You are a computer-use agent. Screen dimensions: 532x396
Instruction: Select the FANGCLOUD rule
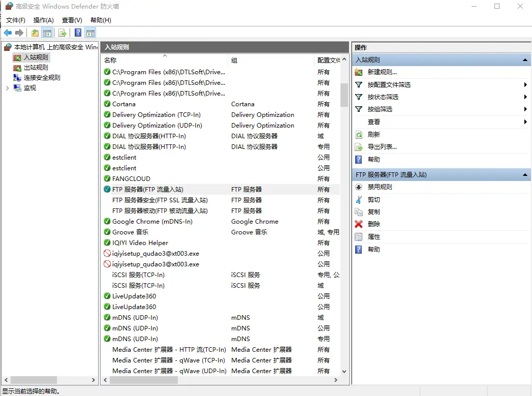coord(221,179)
